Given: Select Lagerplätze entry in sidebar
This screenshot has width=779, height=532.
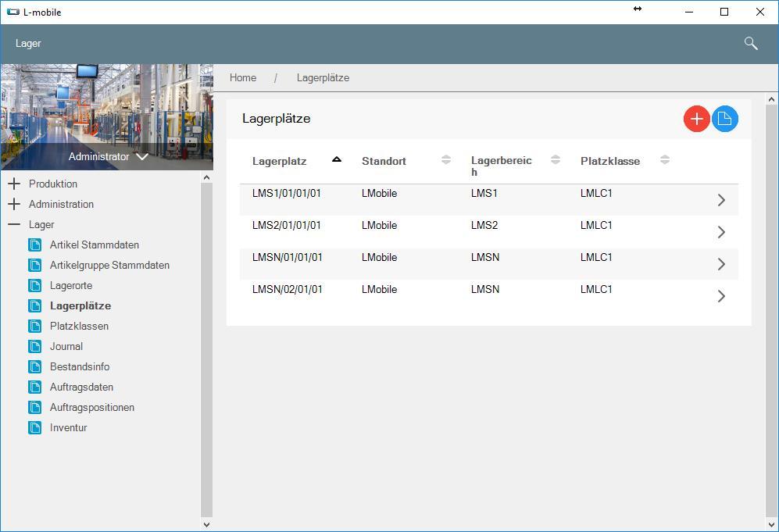Looking at the screenshot, I should click(x=80, y=306).
